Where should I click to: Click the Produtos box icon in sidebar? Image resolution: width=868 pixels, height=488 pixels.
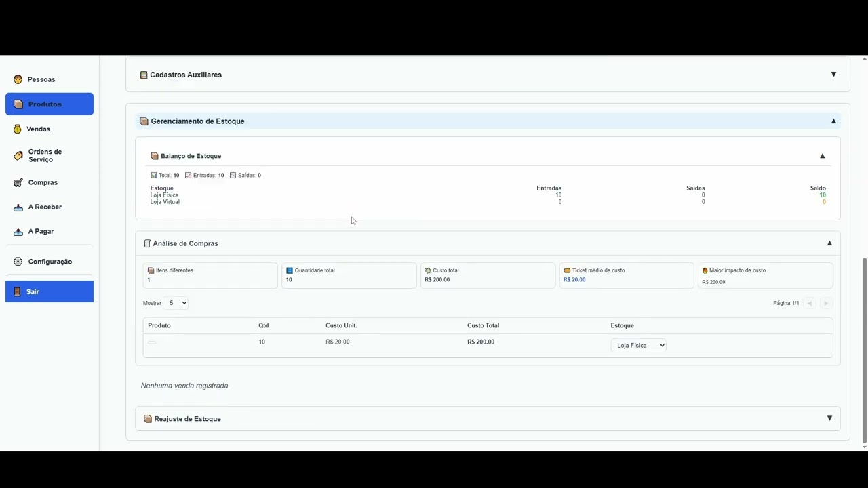pyautogui.click(x=18, y=104)
